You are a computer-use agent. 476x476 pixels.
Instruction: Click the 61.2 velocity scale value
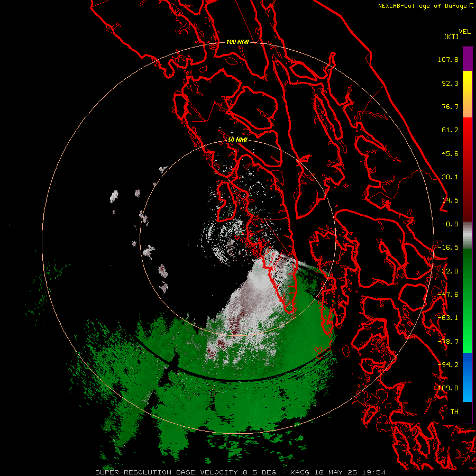click(450, 130)
